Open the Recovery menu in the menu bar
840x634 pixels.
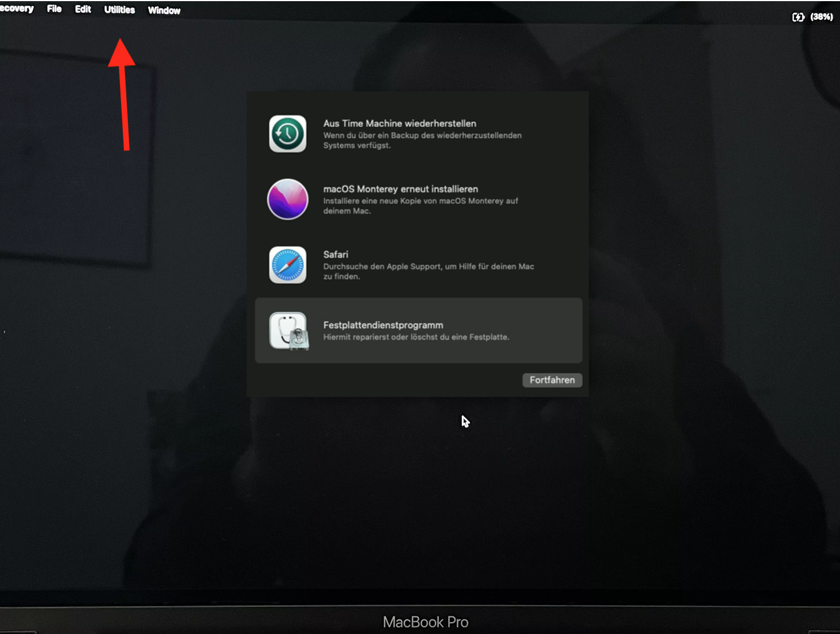(17, 8)
